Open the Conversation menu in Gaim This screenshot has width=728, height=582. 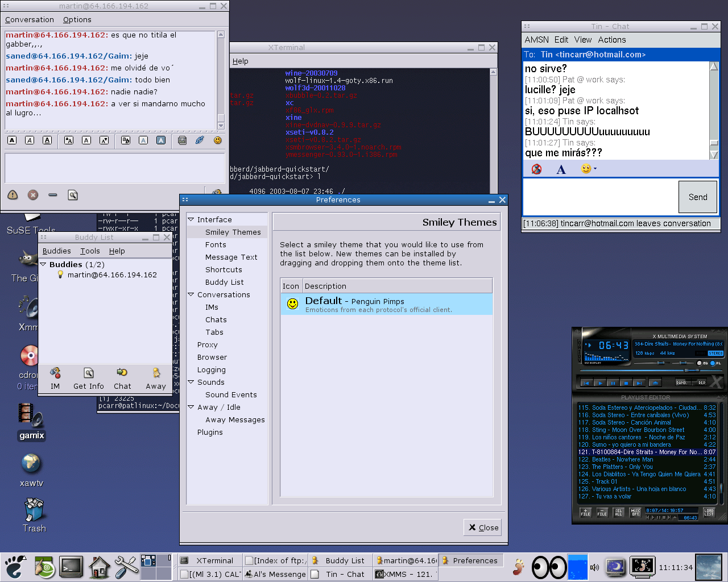pyautogui.click(x=30, y=19)
